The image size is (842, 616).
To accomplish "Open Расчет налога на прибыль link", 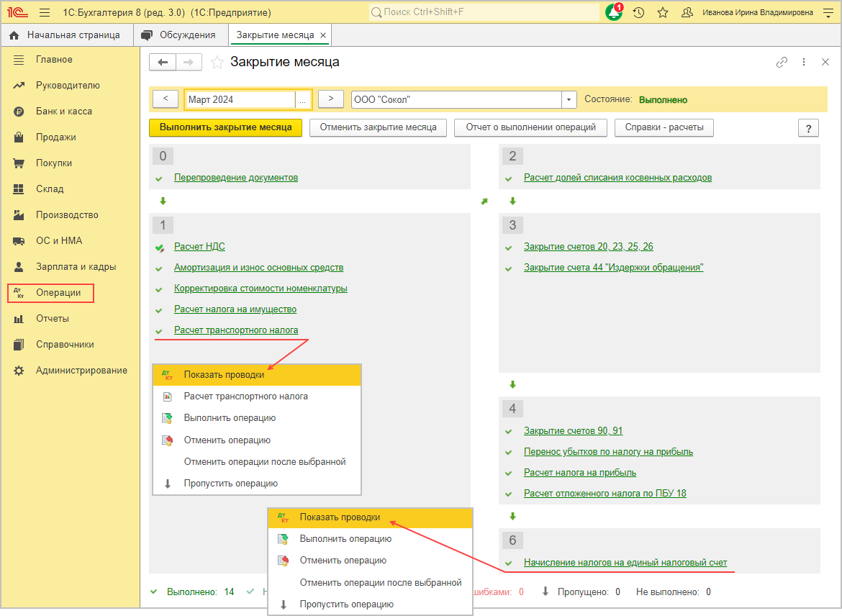I will pos(580,473).
